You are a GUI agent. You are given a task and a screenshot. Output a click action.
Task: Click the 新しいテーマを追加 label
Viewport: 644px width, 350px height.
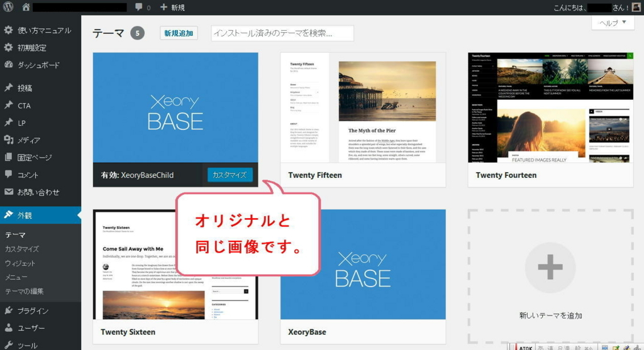[x=550, y=315]
